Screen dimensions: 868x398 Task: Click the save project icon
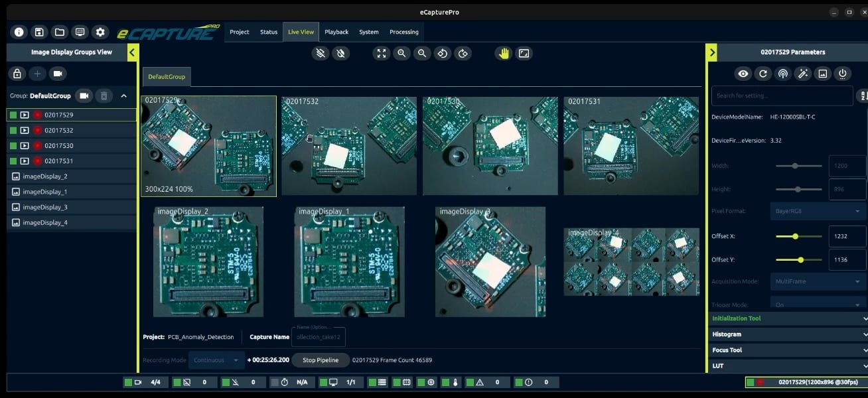pos(39,32)
